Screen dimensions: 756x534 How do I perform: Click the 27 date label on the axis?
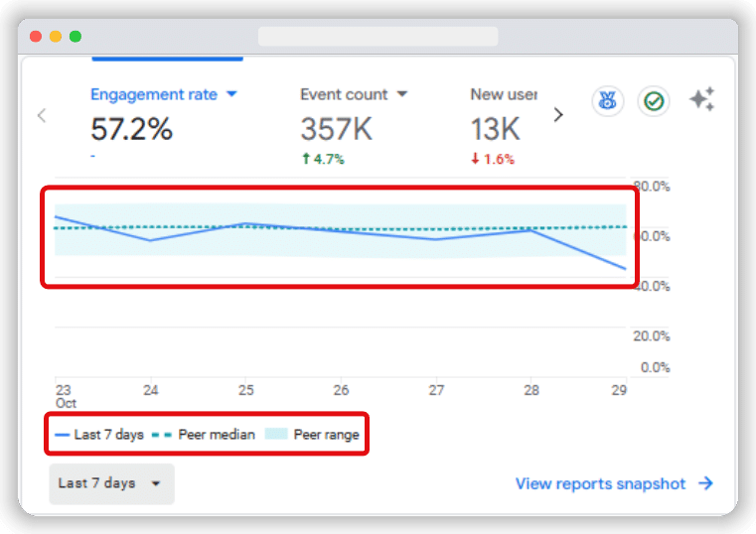click(436, 390)
